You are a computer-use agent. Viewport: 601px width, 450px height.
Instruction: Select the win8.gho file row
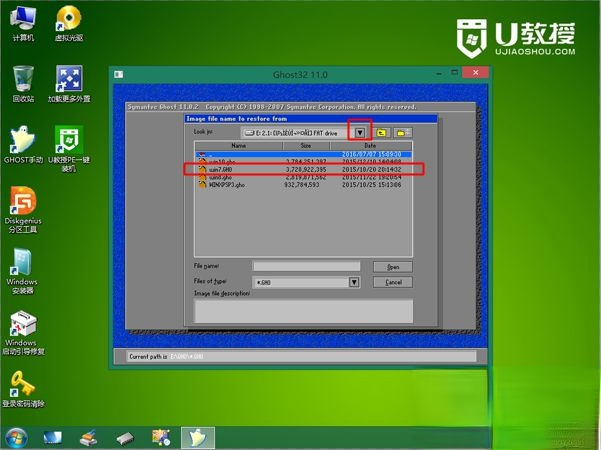click(x=304, y=177)
